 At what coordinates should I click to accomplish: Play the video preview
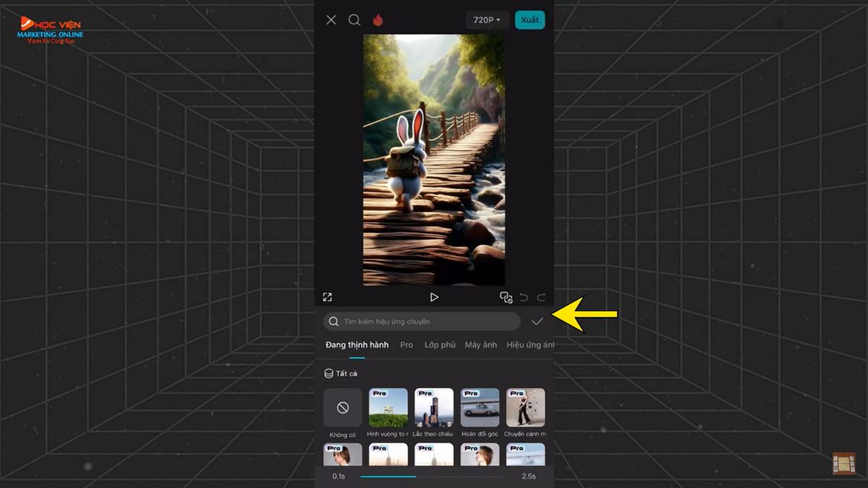click(x=434, y=297)
